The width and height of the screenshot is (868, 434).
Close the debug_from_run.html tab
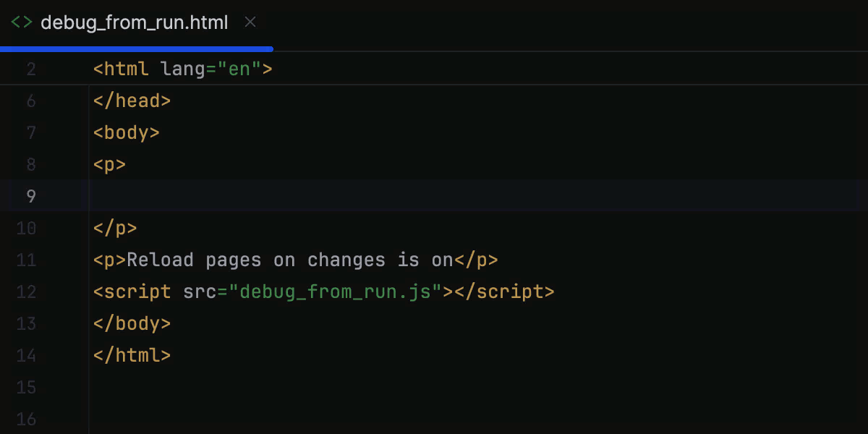pos(250,22)
